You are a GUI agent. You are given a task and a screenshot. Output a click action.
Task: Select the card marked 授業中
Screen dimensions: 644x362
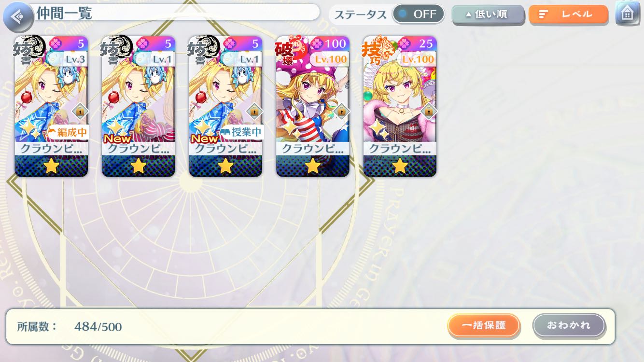[x=225, y=106]
